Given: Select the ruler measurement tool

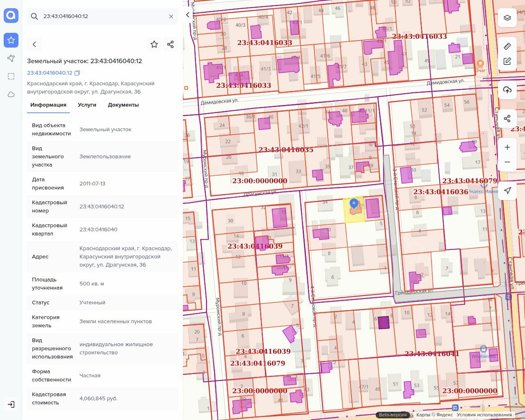Looking at the screenshot, I should pyautogui.click(x=507, y=46).
